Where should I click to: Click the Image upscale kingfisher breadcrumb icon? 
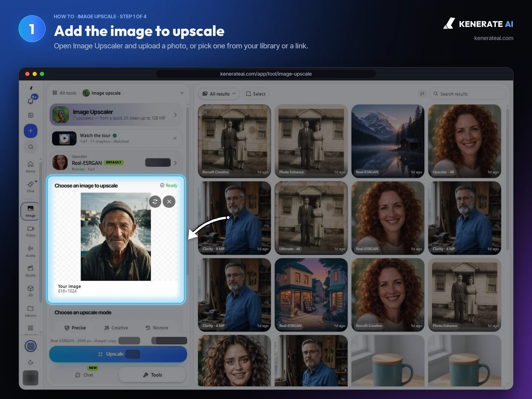click(86, 93)
